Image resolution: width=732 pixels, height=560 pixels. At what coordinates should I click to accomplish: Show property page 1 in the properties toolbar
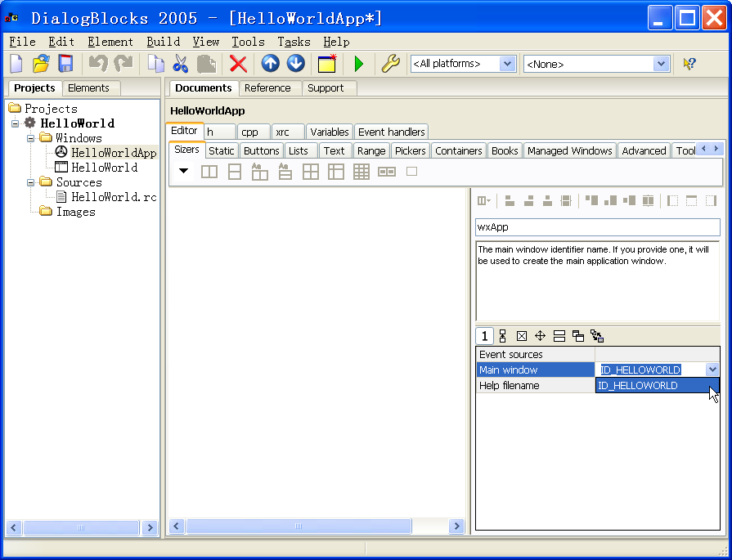tap(484, 336)
